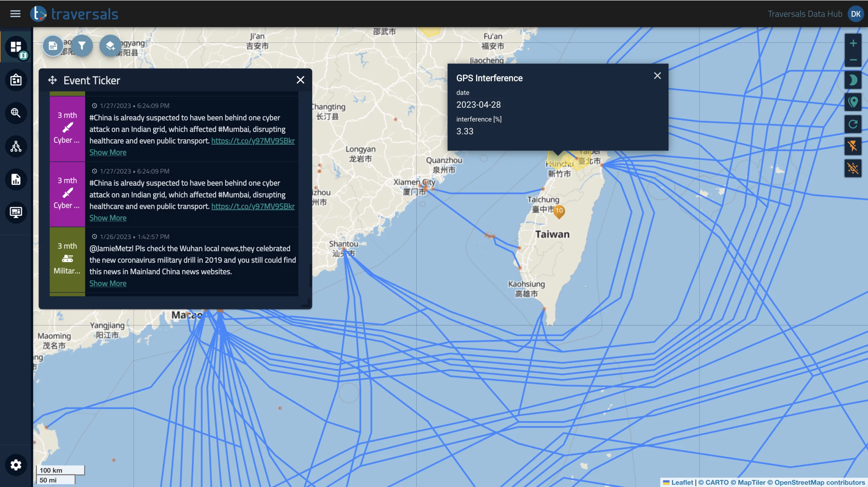The width and height of the screenshot is (868, 487).
Task: Close the GPS Interference popup
Action: [656, 76]
